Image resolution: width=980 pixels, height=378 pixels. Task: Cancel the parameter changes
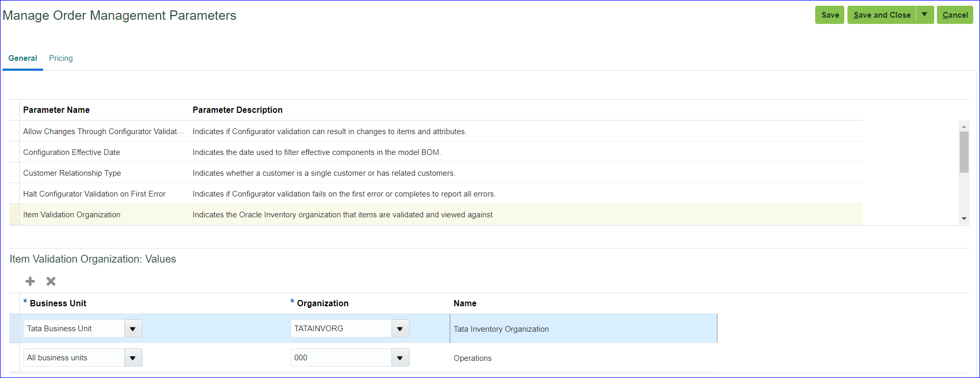pos(955,15)
